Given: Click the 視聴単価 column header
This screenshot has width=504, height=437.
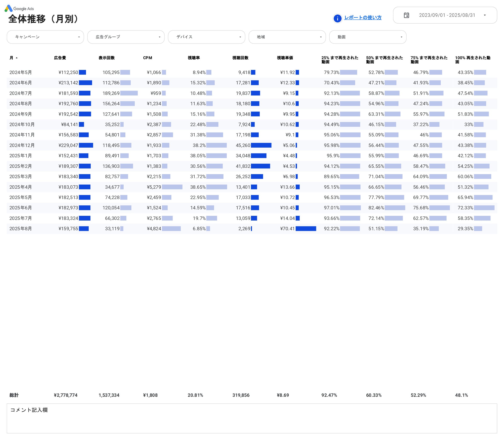Looking at the screenshot, I should (x=285, y=58).
